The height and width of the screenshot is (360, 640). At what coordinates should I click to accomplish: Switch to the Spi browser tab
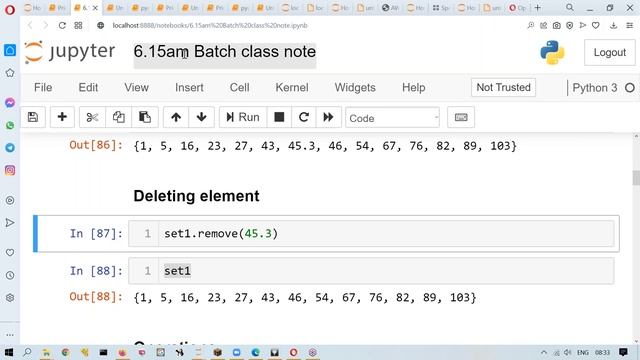(441, 8)
